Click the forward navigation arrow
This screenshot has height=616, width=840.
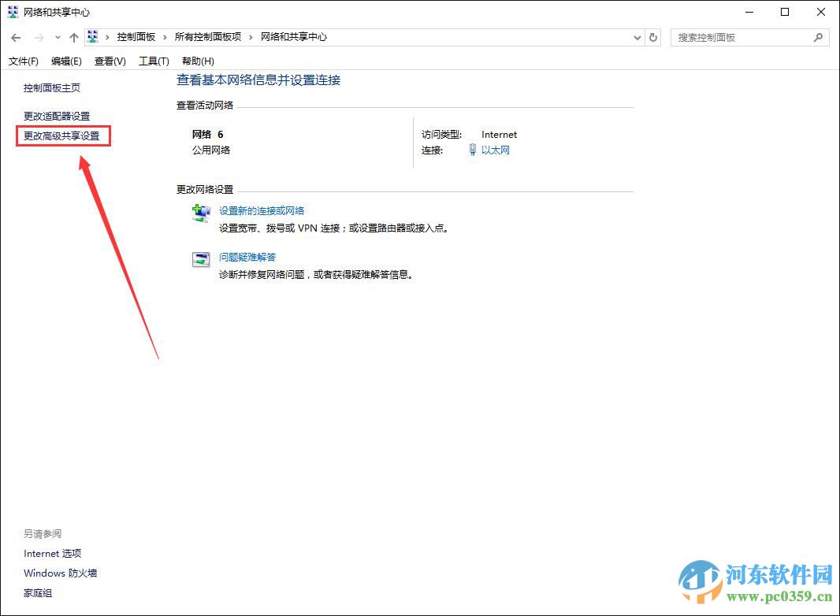[37, 36]
